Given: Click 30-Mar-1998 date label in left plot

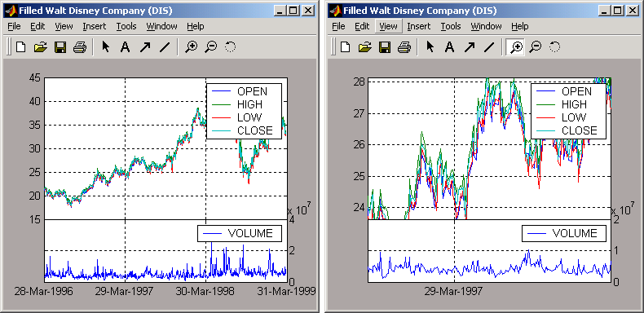Looking at the screenshot, I should coord(205,292).
